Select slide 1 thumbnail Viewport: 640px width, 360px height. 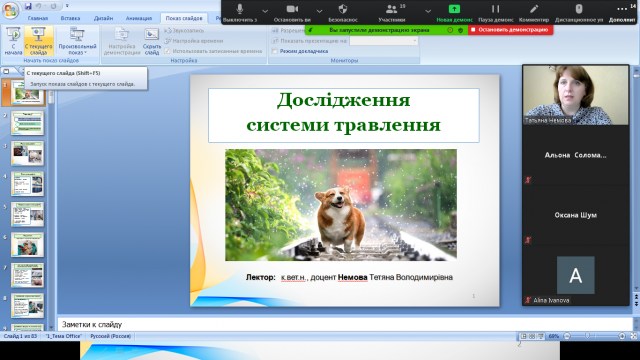pyautogui.click(x=27, y=92)
